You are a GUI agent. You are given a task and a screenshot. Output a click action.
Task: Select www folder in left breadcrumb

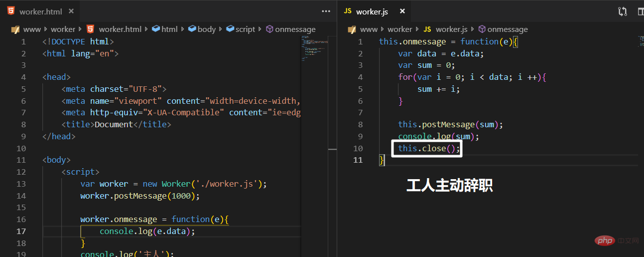pos(31,29)
